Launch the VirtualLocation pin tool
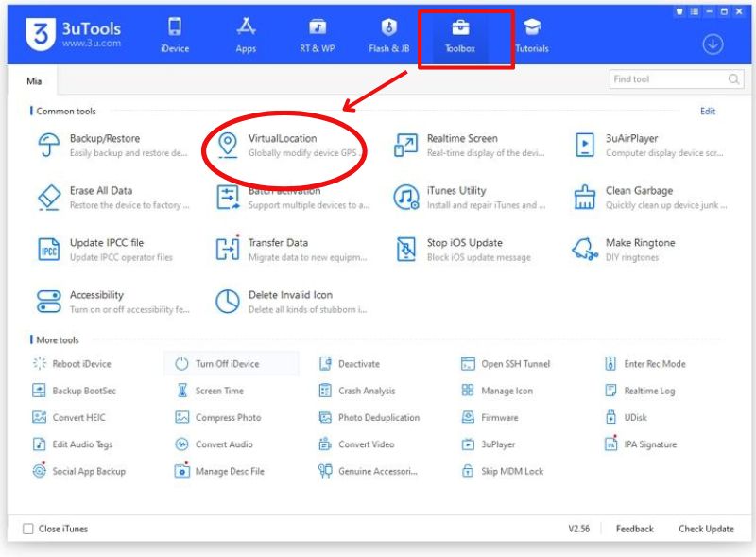Viewport: 756px width, 557px height. coord(288,146)
